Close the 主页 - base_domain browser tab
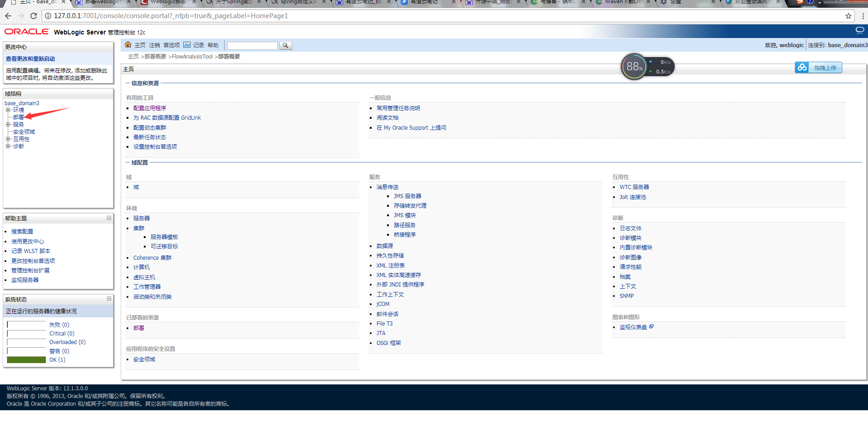Image resolution: width=868 pixels, height=437 pixels. [x=64, y=2]
